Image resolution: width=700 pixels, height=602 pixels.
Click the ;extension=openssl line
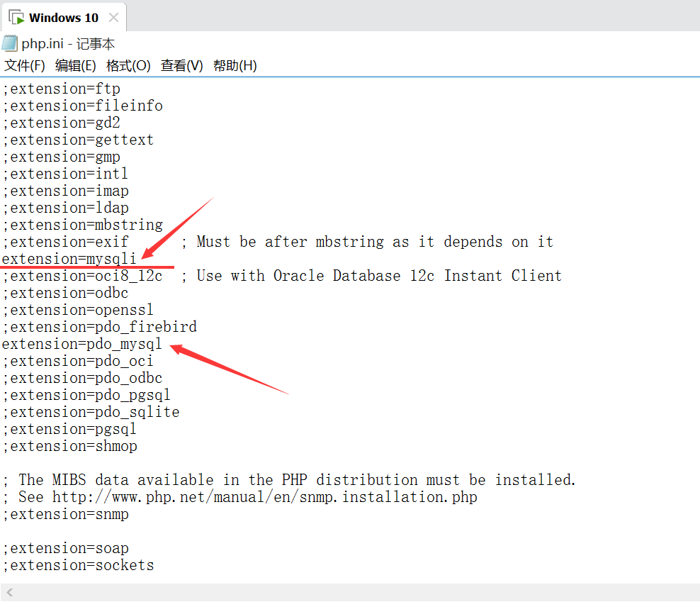pos(78,309)
